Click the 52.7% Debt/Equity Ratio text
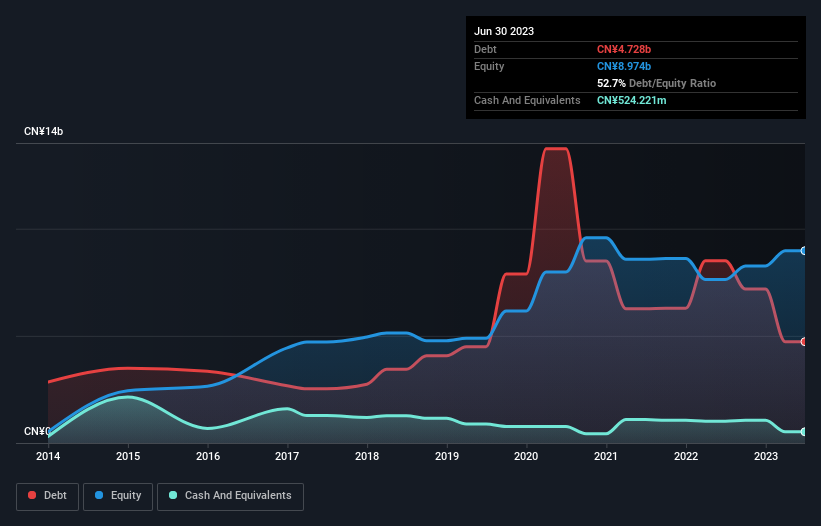This screenshot has width=821, height=526. 656,83
